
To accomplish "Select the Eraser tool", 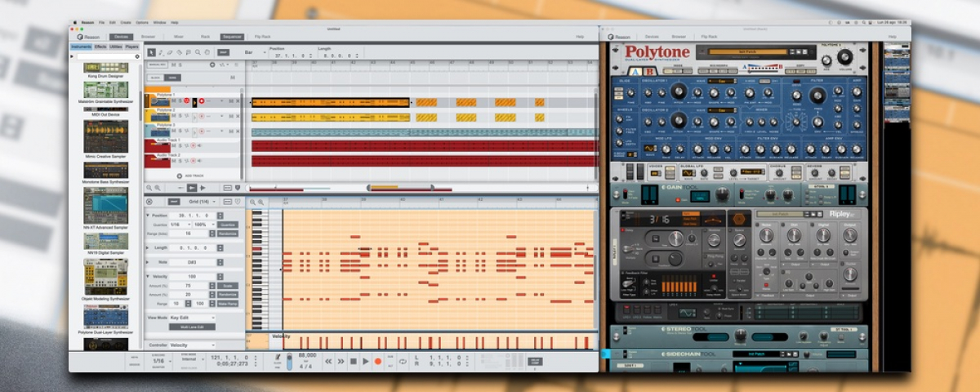I will [x=170, y=52].
